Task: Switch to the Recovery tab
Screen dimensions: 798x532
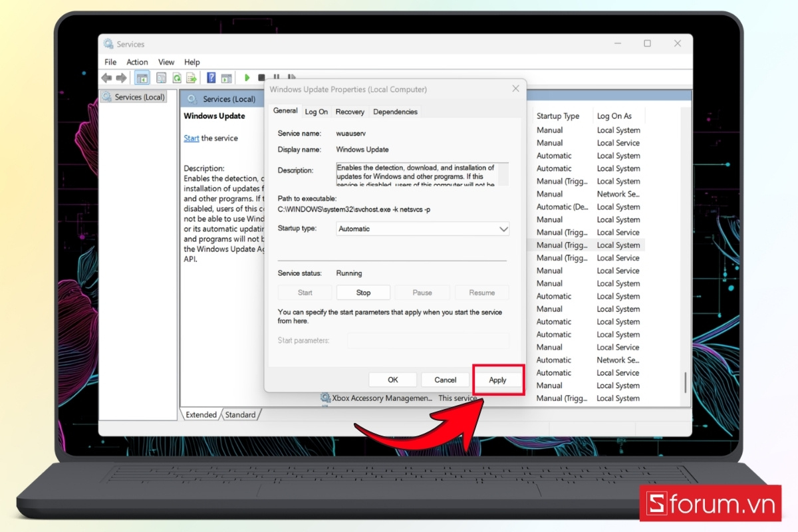Action: tap(350, 112)
